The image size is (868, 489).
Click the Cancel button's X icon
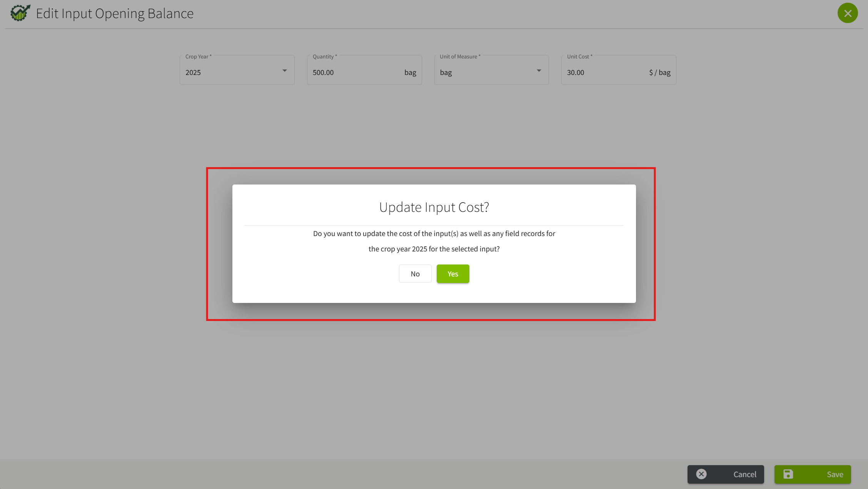coord(701,474)
